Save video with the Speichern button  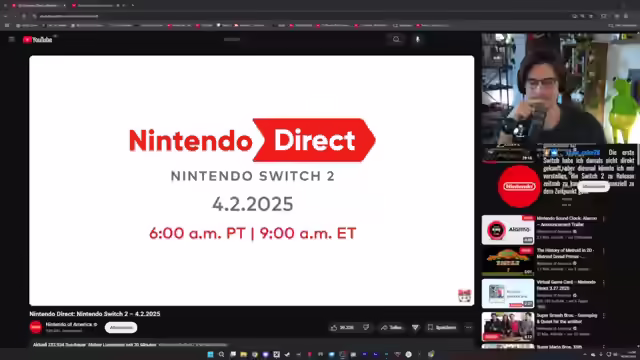442,327
